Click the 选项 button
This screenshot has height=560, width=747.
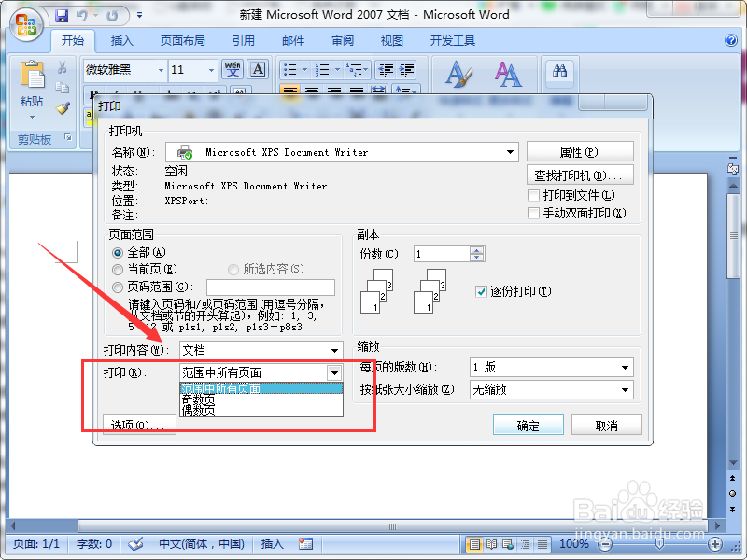coord(139,425)
